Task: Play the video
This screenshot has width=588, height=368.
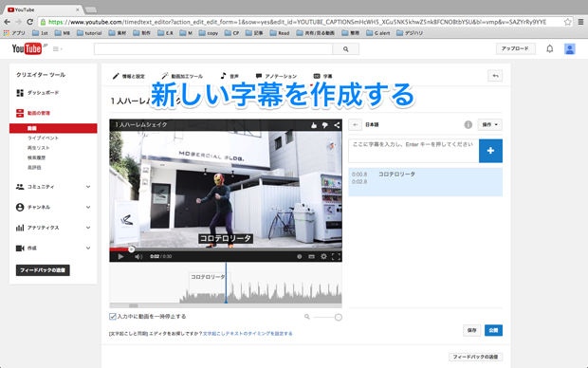Action: 120,257
